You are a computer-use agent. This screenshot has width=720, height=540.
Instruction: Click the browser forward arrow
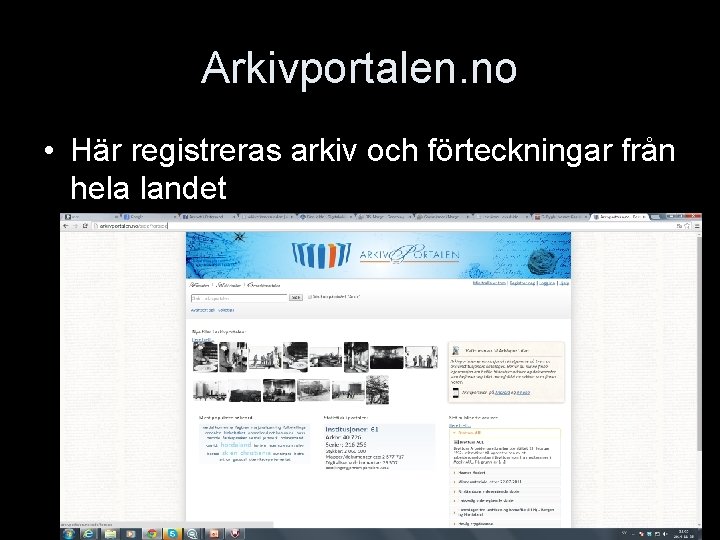(x=75, y=226)
